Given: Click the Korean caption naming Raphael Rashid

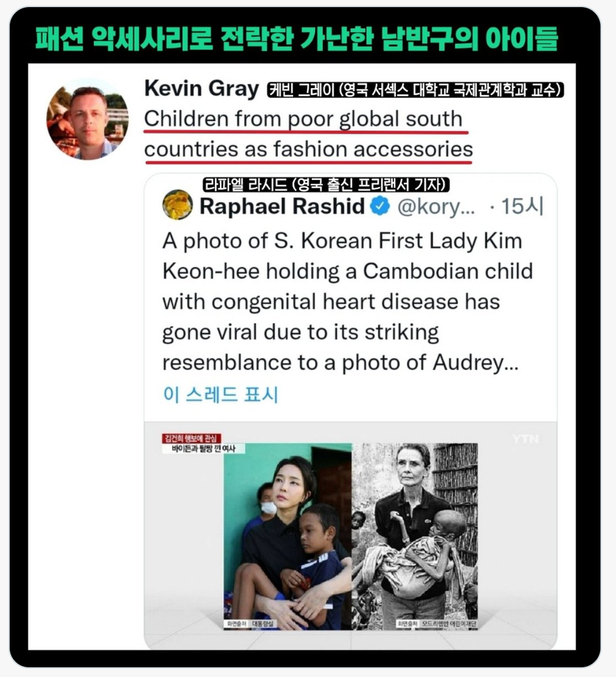Looking at the screenshot, I should (x=326, y=185).
